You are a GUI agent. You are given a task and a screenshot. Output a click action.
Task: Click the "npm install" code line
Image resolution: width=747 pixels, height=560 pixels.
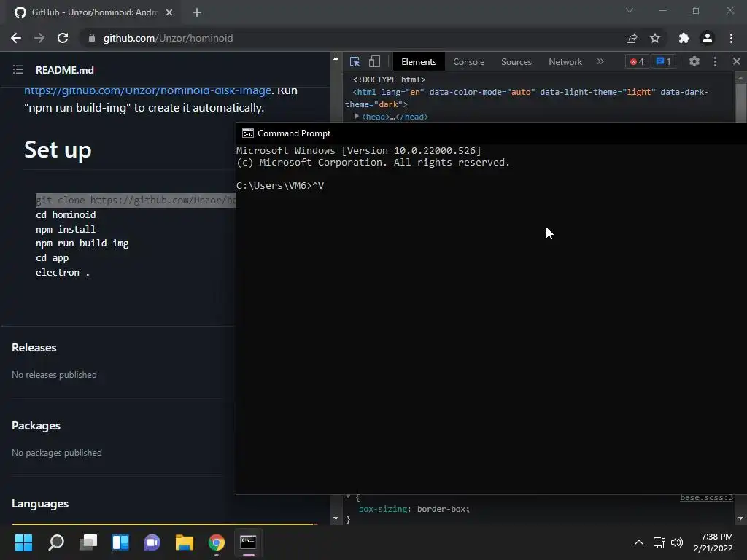click(66, 229)
